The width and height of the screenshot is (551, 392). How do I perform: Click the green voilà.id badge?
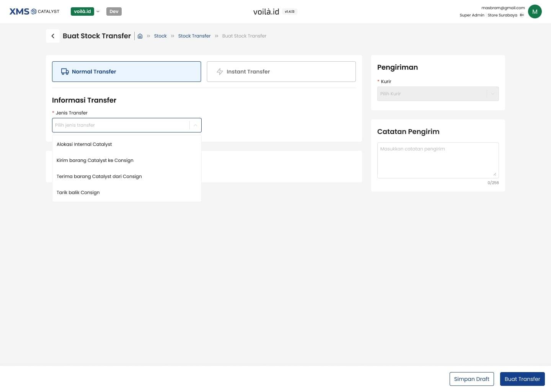click(x=82, y=11)
